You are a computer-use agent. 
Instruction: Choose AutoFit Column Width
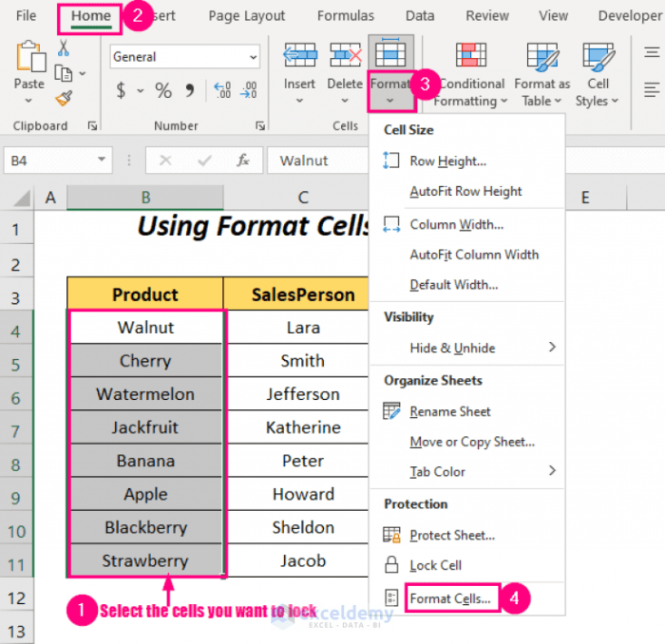(467, 255)
